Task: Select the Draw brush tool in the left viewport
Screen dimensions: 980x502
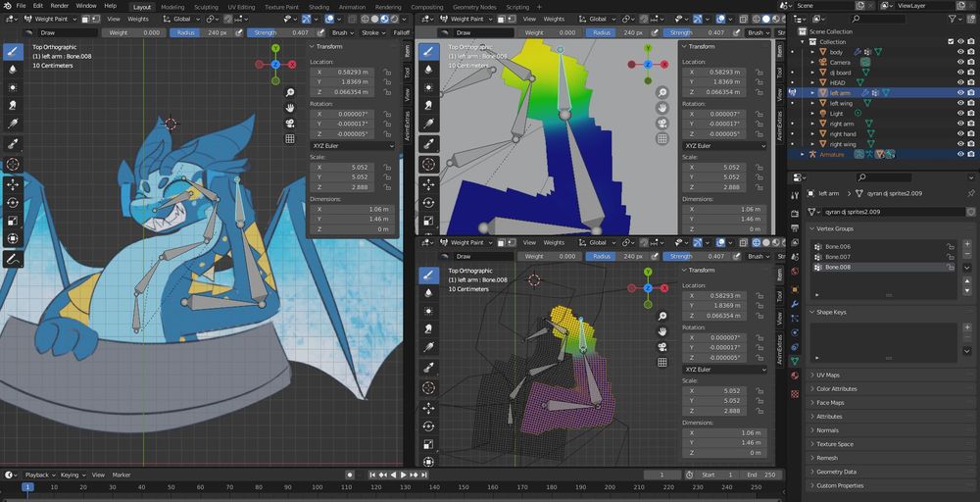Action: 13,52
